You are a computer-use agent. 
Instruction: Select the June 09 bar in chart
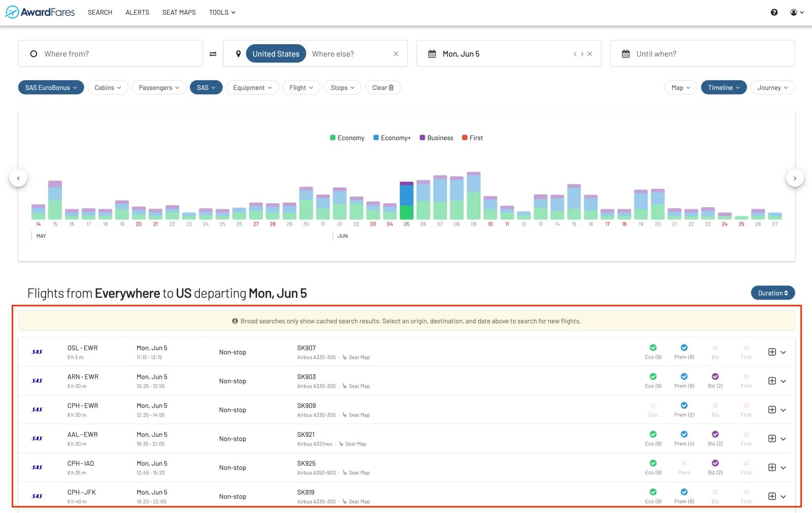coord(473,196)
